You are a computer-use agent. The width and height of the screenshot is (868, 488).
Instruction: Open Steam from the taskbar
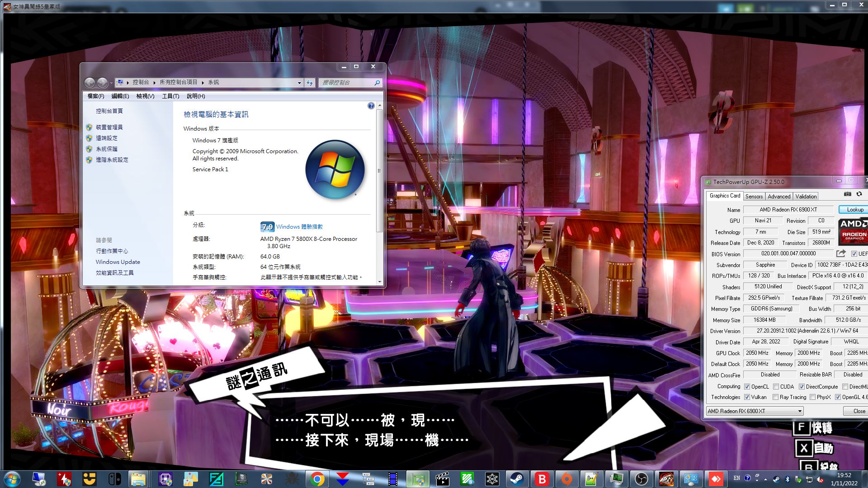517,479
